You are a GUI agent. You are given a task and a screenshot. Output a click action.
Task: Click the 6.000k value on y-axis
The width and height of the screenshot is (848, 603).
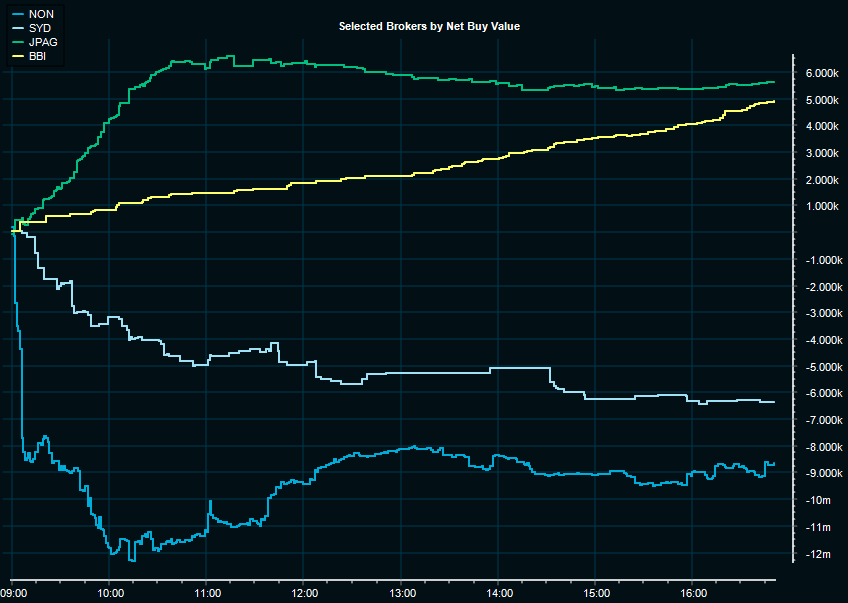point(821,74)
